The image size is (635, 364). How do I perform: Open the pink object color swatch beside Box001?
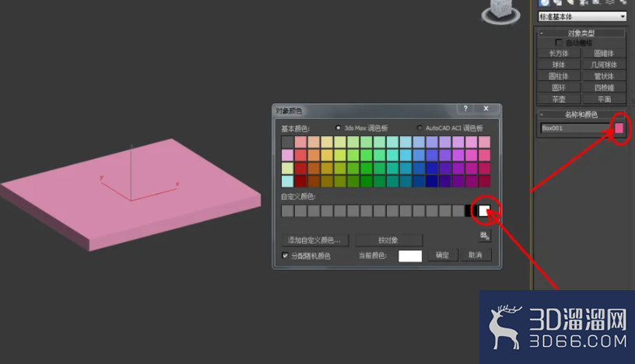(x=619, y=128)
